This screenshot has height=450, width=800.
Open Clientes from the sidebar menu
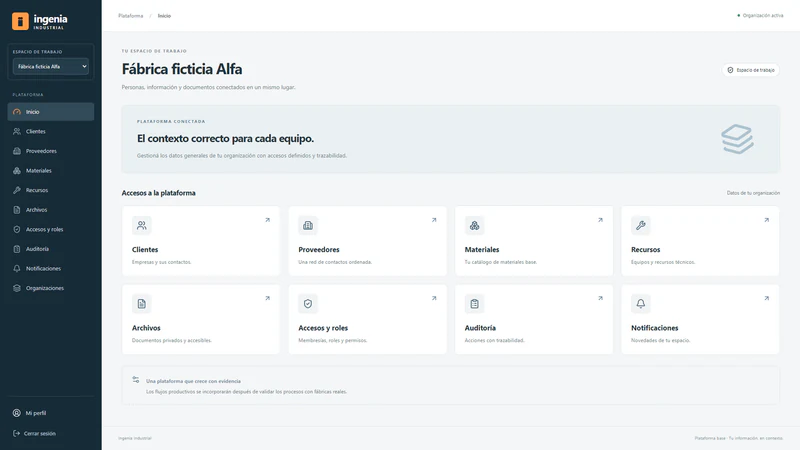click(x=51, y=131)
